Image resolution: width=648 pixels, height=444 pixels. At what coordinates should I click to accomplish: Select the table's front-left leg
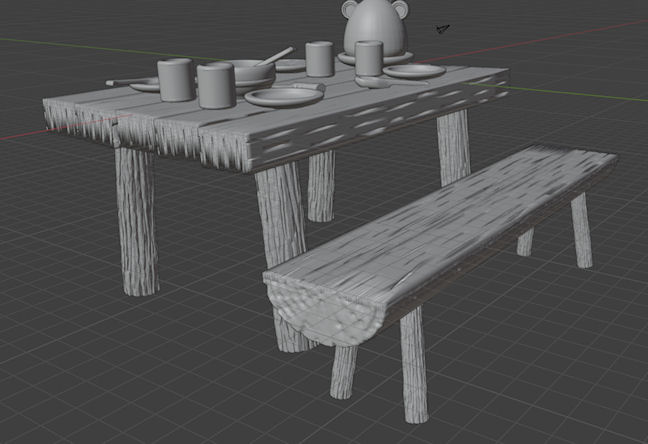135,222
